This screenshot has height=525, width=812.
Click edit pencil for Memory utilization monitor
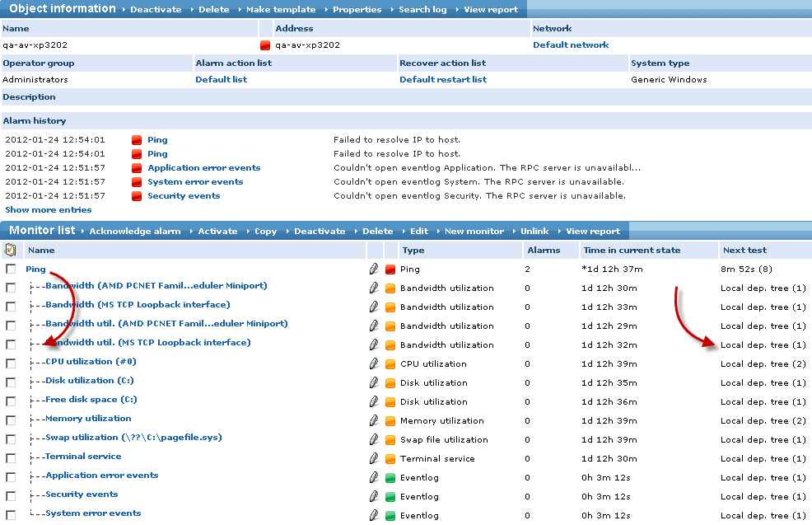coord(374,420)
